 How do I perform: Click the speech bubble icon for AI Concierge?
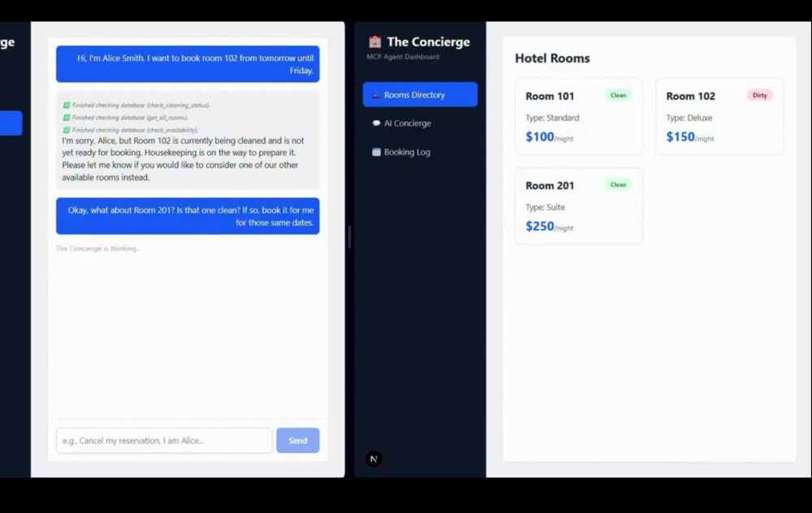coord(376,123)
